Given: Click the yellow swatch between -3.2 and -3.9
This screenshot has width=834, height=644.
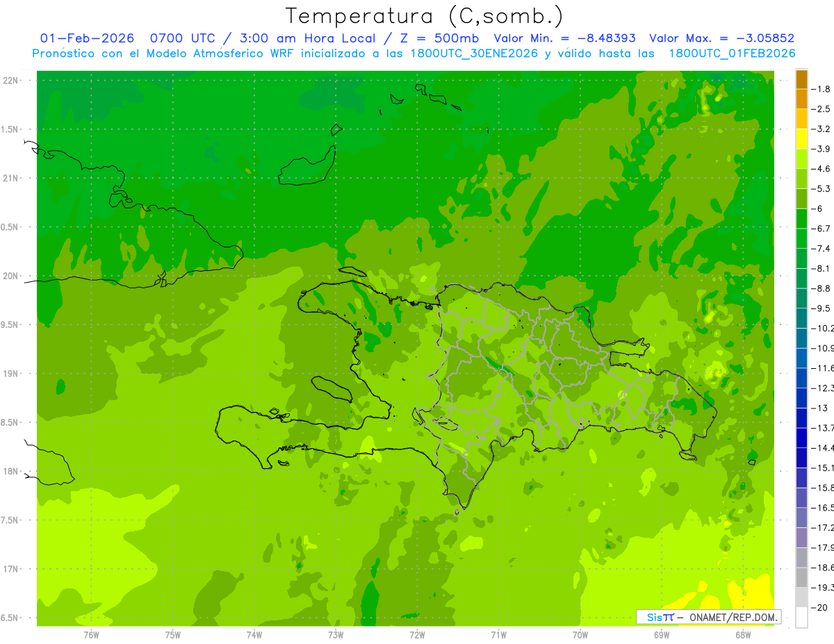Looking at the screenshot, I should pos(801,139).
